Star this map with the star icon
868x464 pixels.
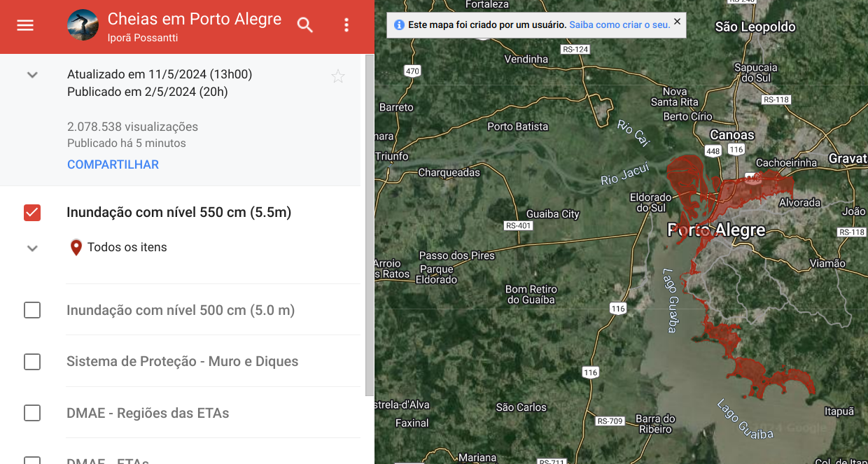pos(338,76)
